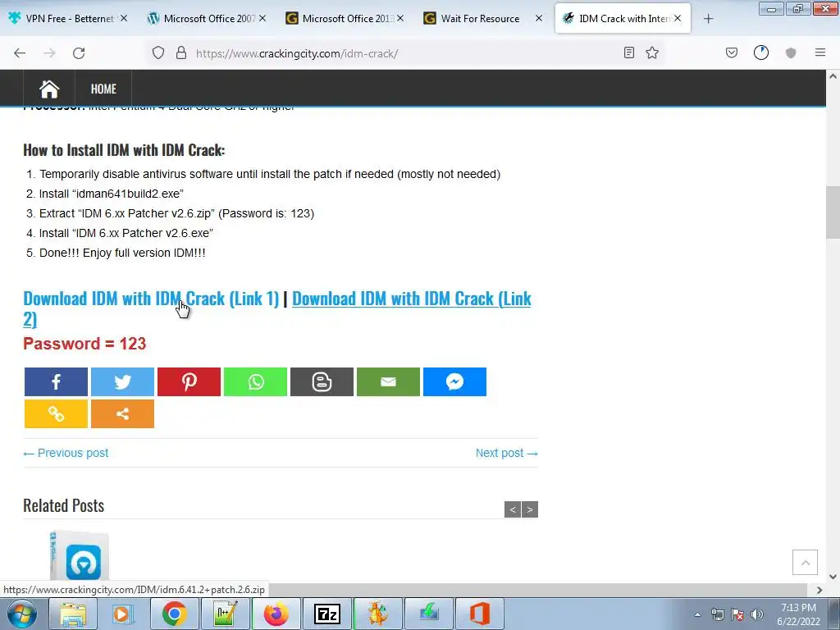Open the green download arrow app in taskbar
840x630 pixels.
[428, 614]
